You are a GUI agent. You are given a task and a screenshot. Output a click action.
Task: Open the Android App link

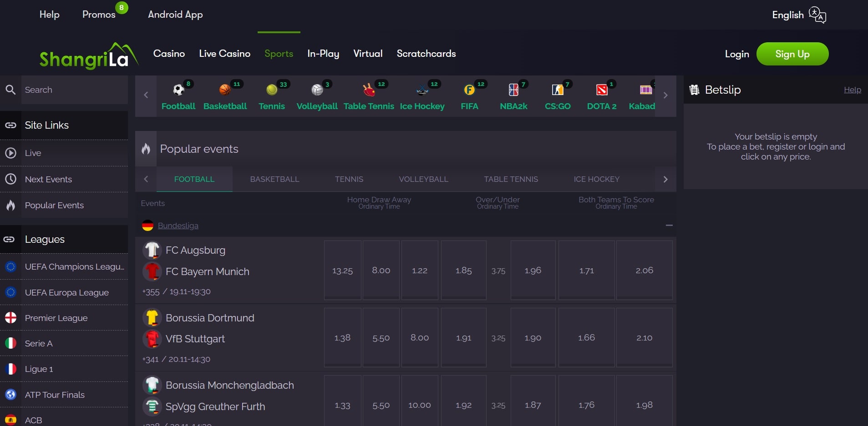coord(175,15)
